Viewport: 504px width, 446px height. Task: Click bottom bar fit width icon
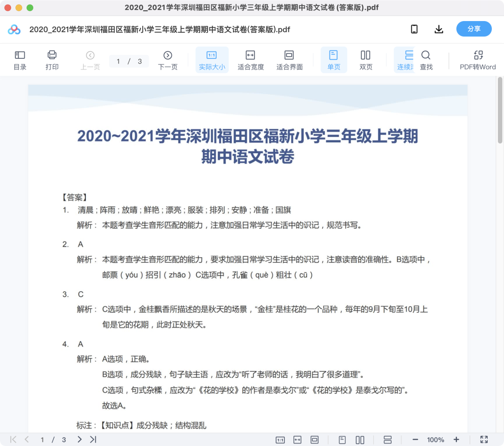(x=297, y=440)
